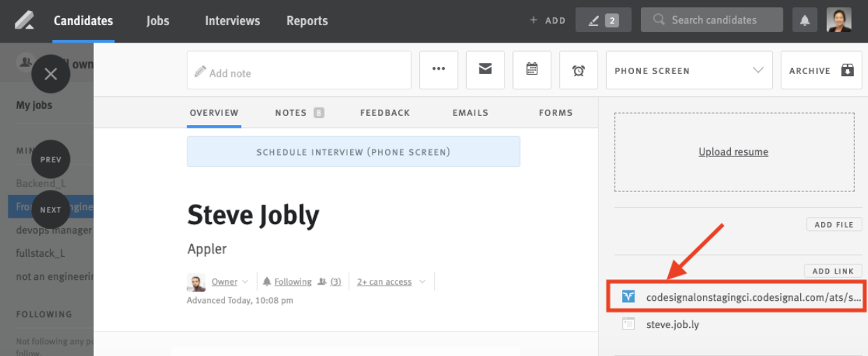Go to previous candidate with PREV
This screenshot has width=868, height=356.
51,159
